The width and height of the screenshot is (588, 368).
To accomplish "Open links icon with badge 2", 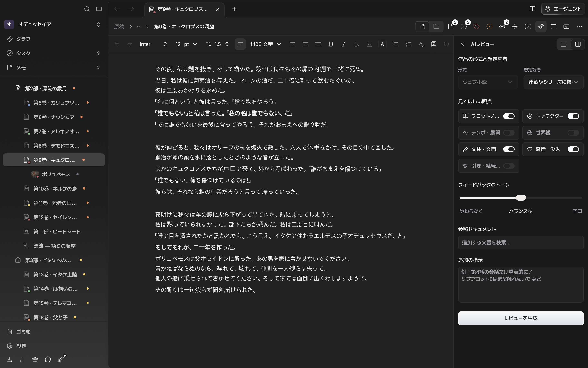I will pos(502,27).
